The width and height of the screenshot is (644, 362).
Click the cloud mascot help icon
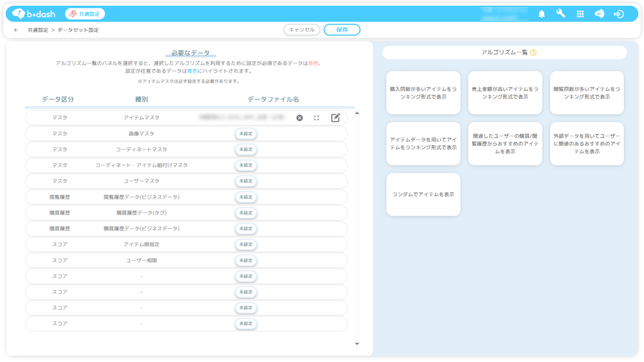pyautogui.click(x=599, y=14)
